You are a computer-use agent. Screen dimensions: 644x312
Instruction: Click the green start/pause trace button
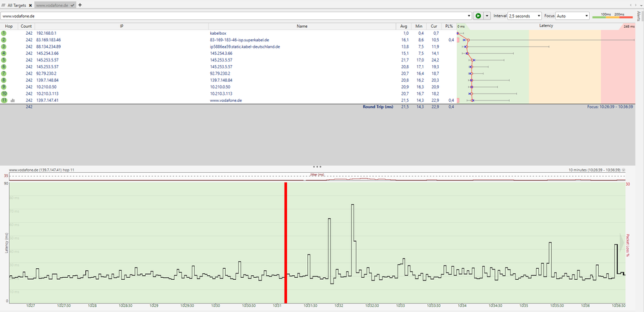[x=478, y=15]
